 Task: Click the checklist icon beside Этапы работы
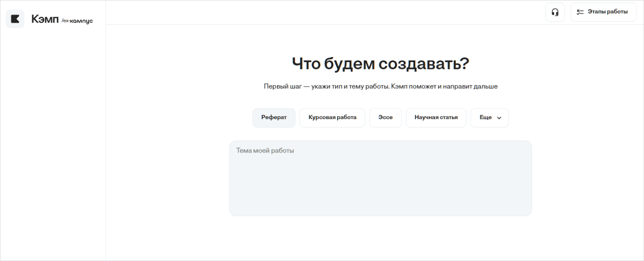580,12
